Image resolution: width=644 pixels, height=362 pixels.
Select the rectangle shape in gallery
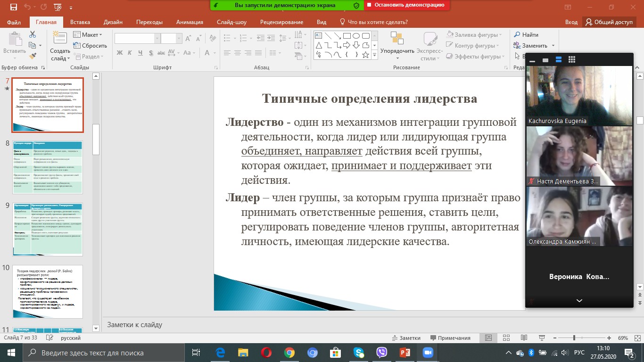tap(347, 36)
